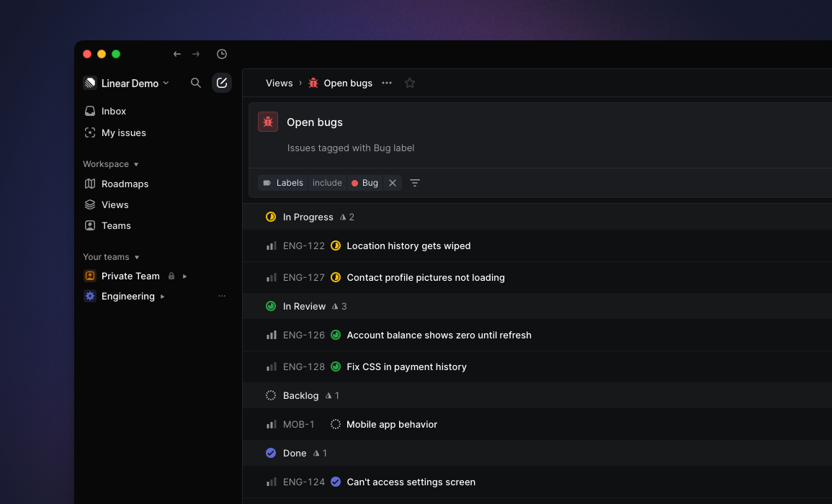Open the Open bugs overflow menu
832x504 pixels.
[x=386, y=83]
